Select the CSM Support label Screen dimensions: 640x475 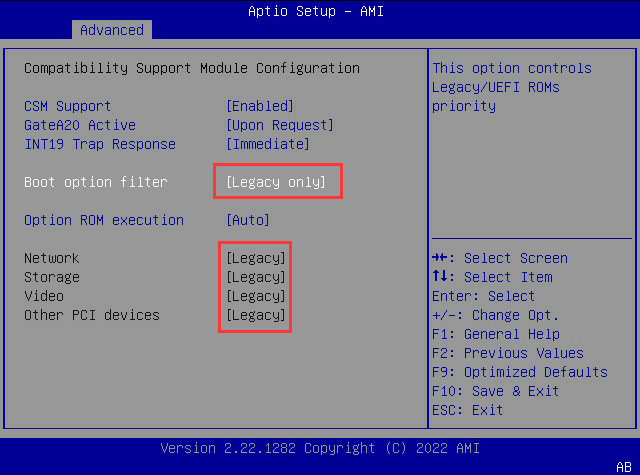coord(67,106)
